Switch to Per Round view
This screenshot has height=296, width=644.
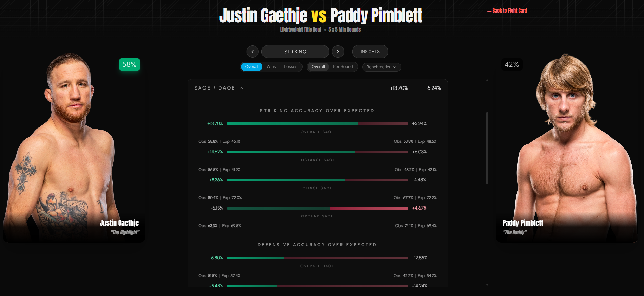pyautogui.click(x=343, y=67)
